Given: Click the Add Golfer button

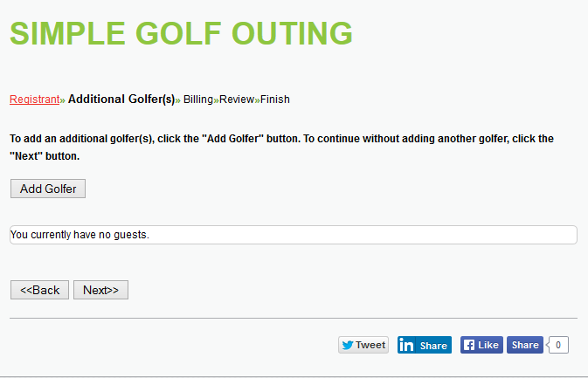Looking at the screenshot, I should (x=48, y=189).
